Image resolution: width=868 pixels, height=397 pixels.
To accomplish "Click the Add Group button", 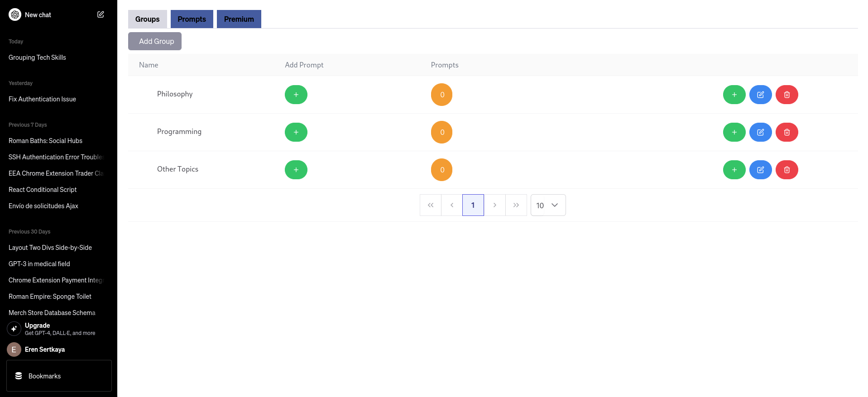I will pyautogui.click(x=155, y=41).
